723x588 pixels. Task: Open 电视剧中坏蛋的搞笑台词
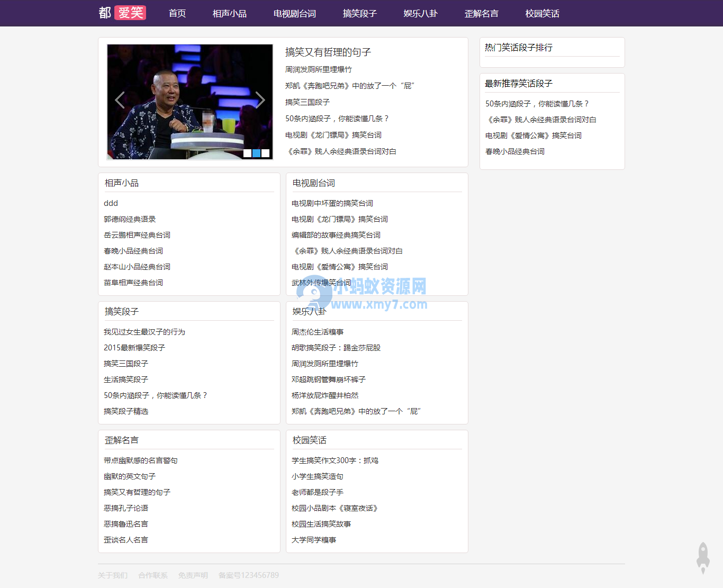[332, 203]
